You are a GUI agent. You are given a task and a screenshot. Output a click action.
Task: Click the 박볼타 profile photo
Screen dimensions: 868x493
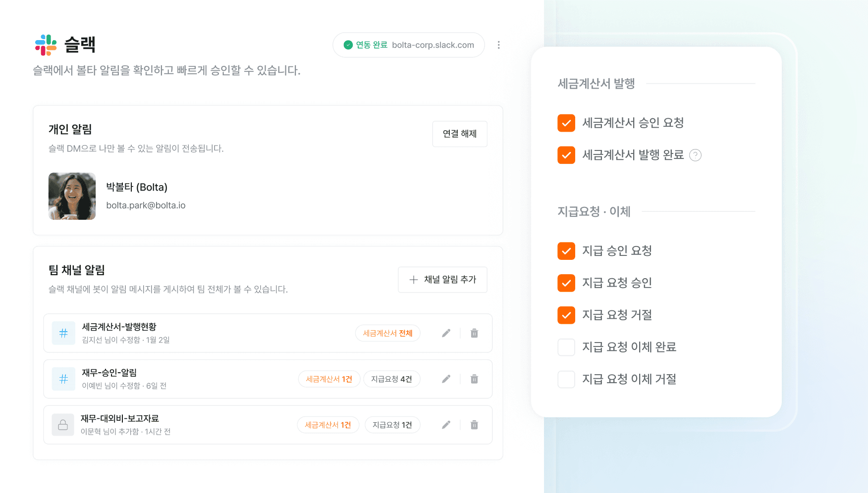point(72,196)
